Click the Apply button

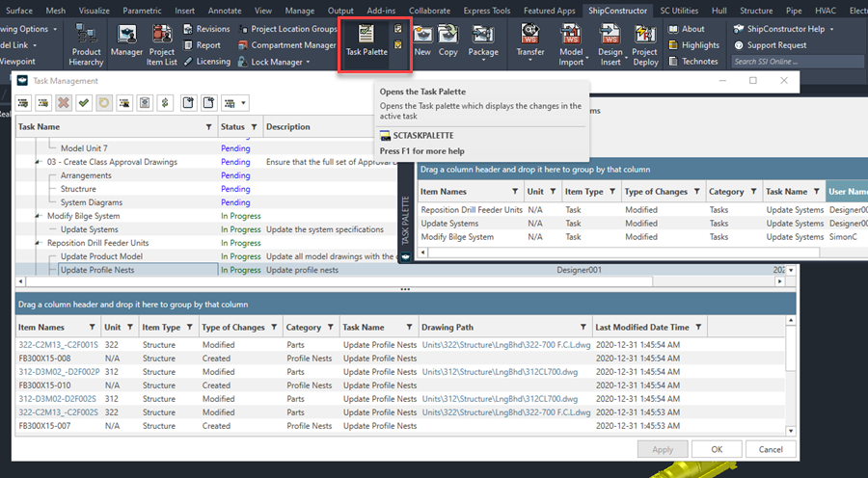point(663,449)
